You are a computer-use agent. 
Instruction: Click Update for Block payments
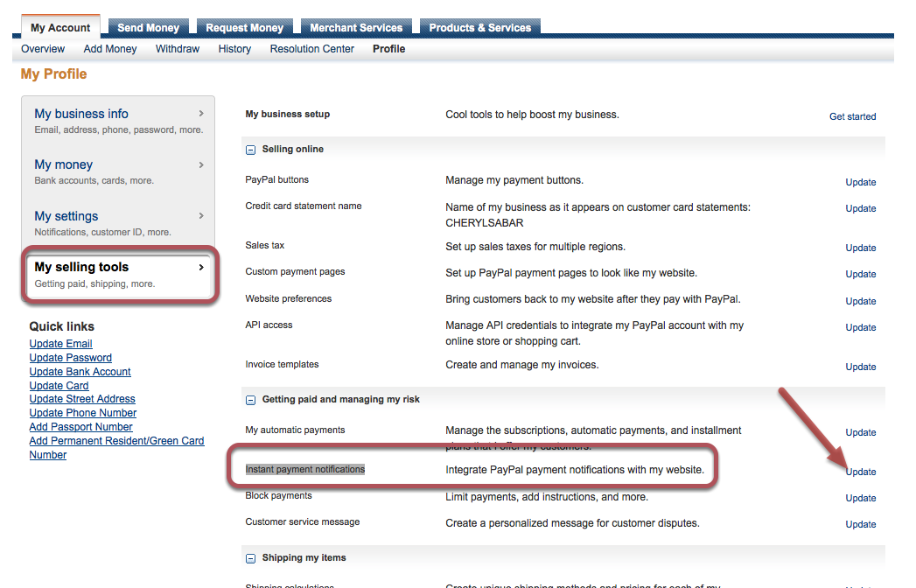tap(861, 498)
